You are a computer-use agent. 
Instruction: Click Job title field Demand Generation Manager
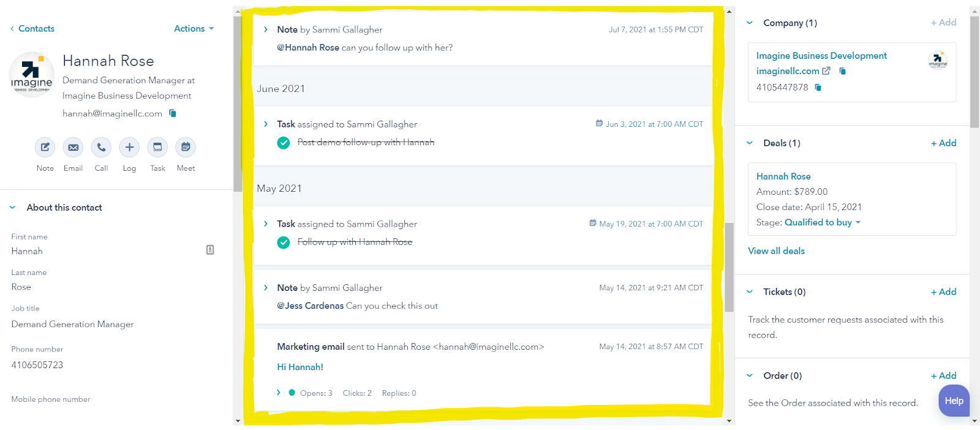point(72,324)
